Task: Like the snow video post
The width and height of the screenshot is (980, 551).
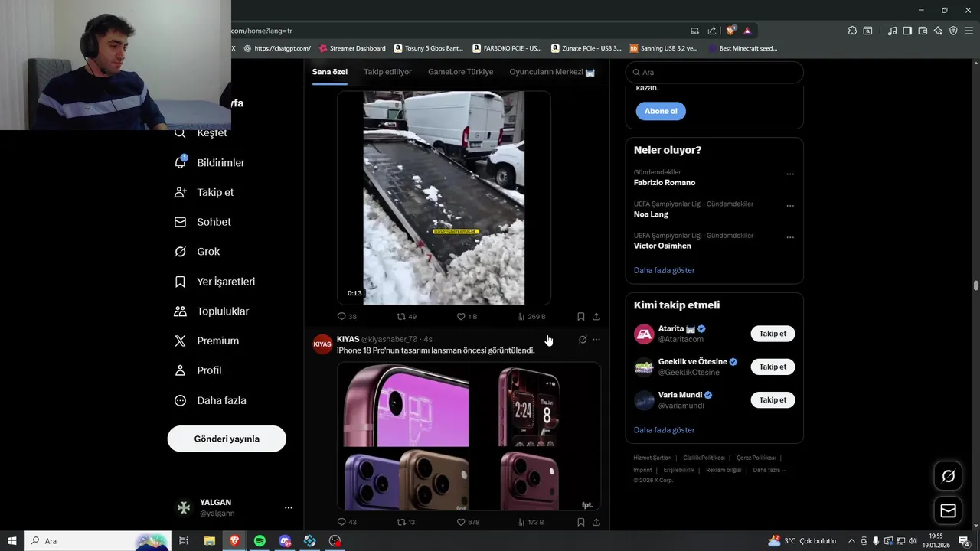Action: pos(467,316)
